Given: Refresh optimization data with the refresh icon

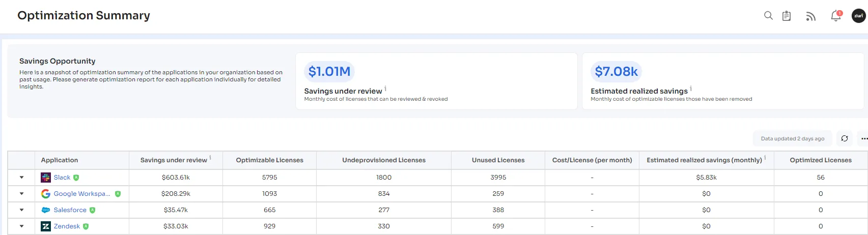Looking at the screenshot, I should (845, 138).
